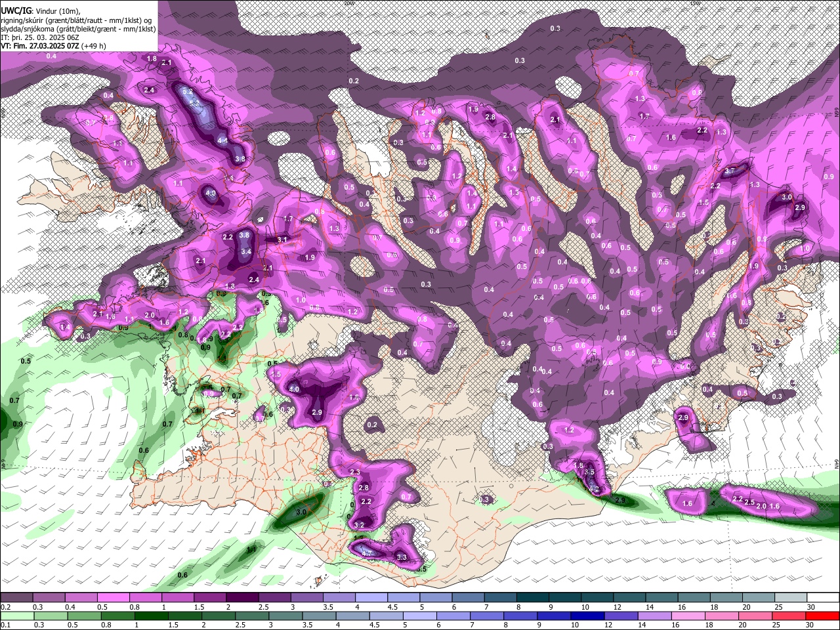Select top-row legend swatch between 0.5 and 0.8
The height and width of the screenshot is (630, 840).
(113, 598)
